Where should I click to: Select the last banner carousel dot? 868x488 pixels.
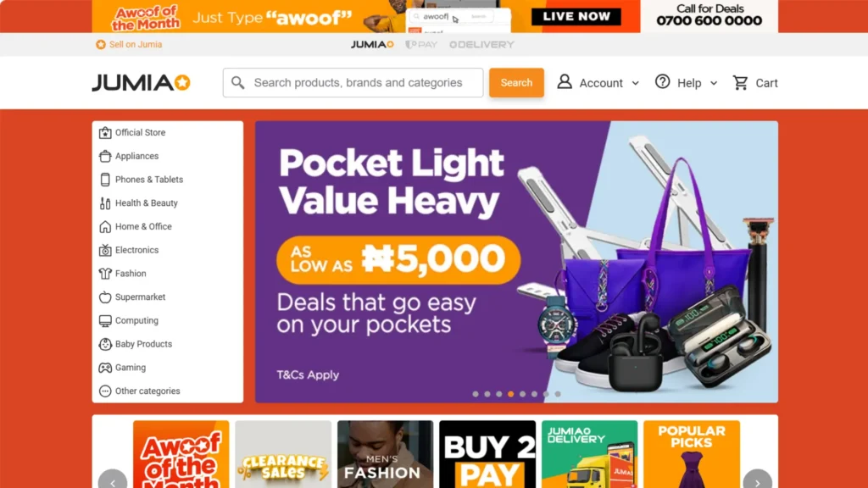558,394
